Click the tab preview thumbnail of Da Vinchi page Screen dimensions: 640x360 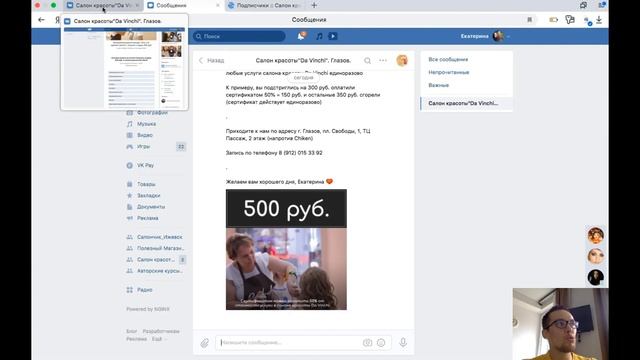[124, 68]
